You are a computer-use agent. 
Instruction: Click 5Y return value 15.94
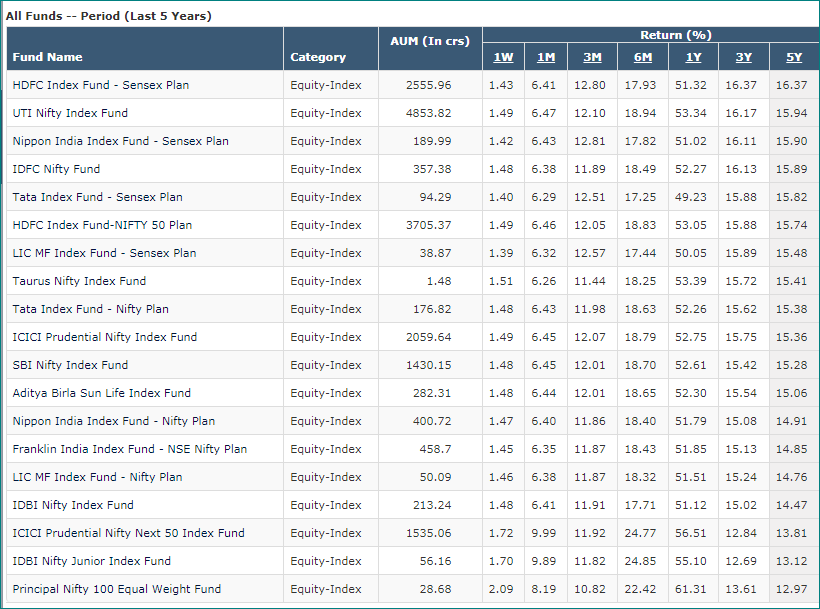click(x=791, y=113)
